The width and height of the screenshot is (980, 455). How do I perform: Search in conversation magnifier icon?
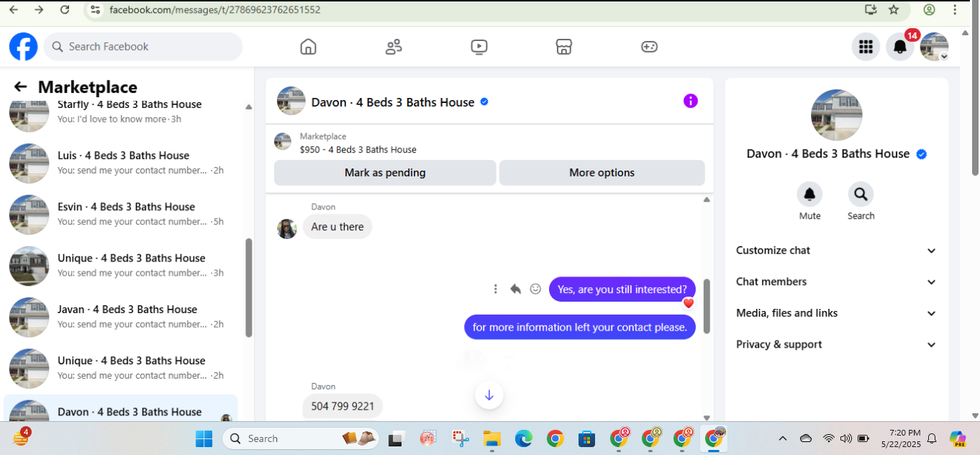point(861,194)
